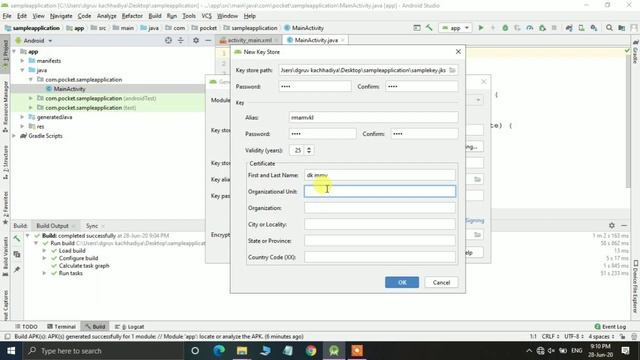Click First and Last Name field
The height and width of the screenshot is (360, 640).
pos(380,175)
